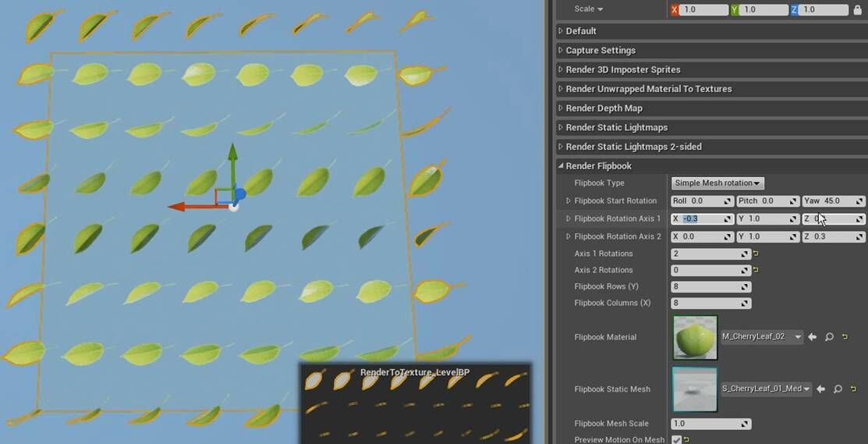Screen dimensions: 868x444
Task: Expand the Render Depth Map section
Action: point(560,108)
